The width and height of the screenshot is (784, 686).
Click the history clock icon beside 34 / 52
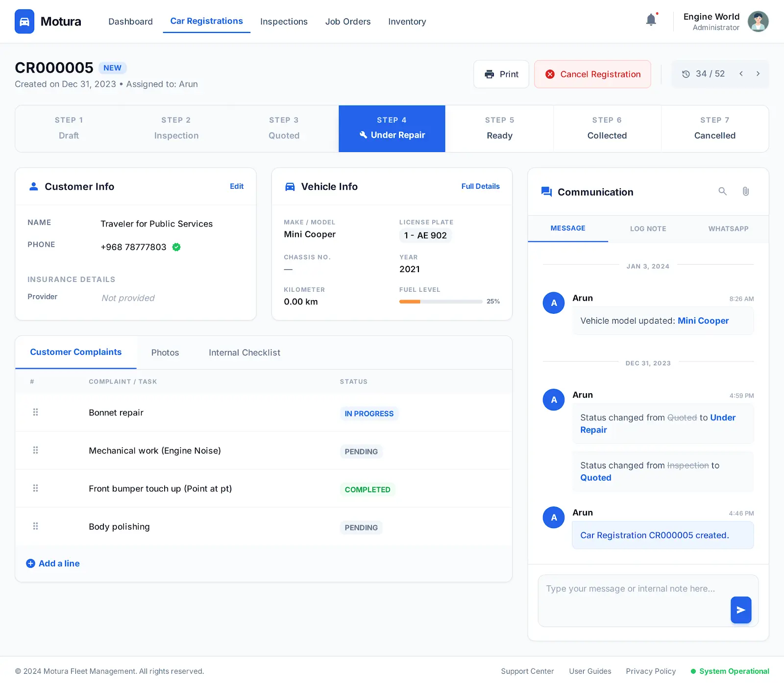tap(686, 74)
